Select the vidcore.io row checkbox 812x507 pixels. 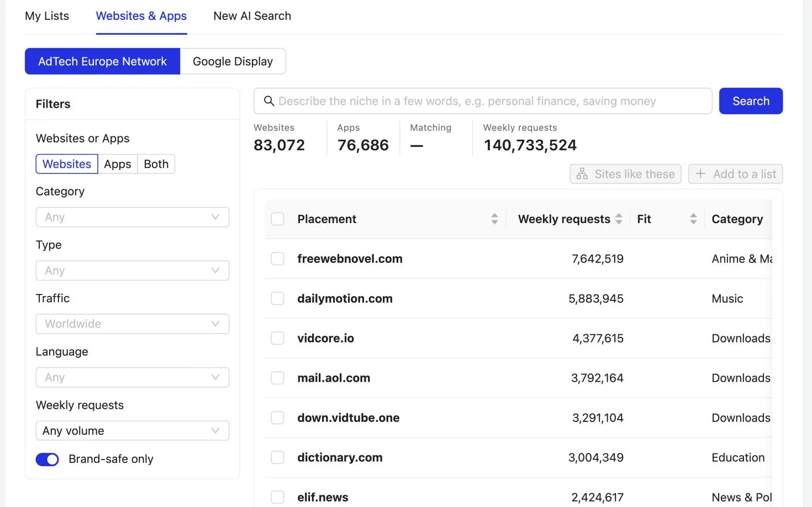(278, 339)
